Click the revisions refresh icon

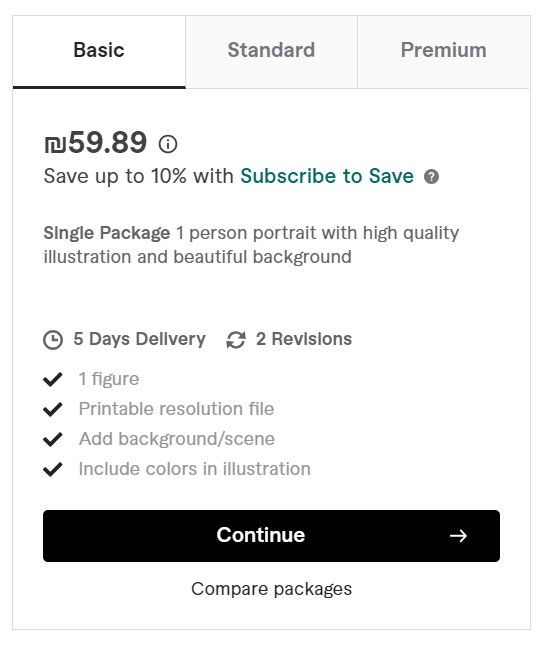coord(236,340)
